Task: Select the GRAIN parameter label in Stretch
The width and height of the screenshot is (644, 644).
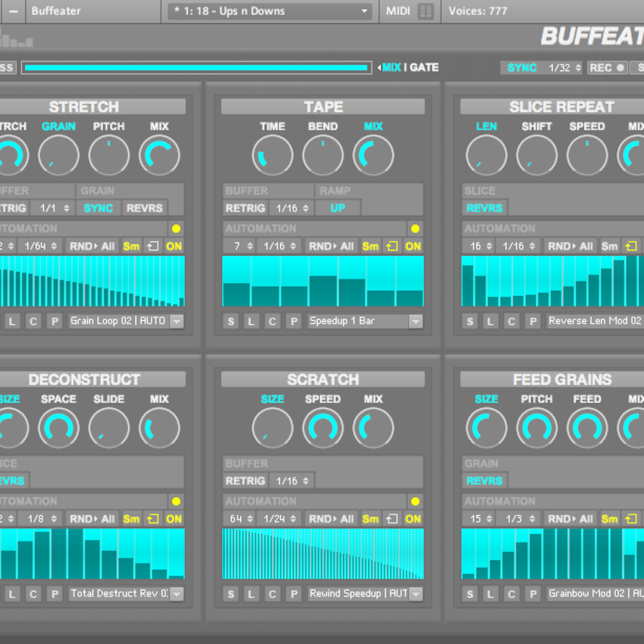Action: [x=59, y=126]
